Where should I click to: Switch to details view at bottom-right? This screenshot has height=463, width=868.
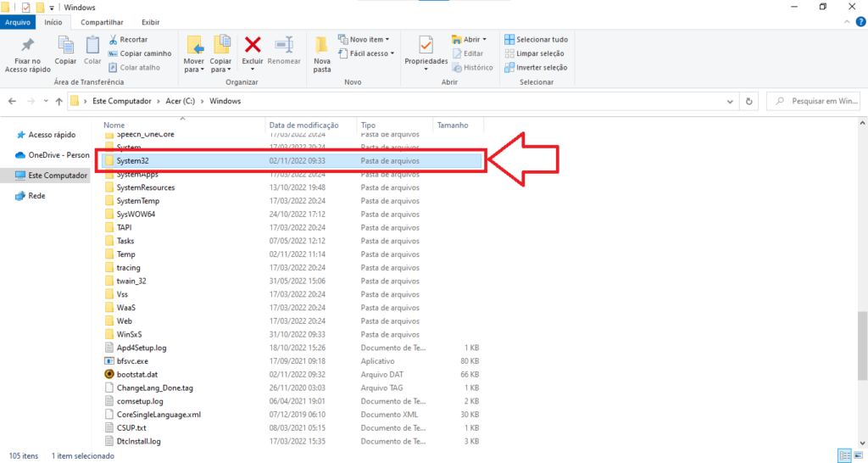click(x=843, y=455)
